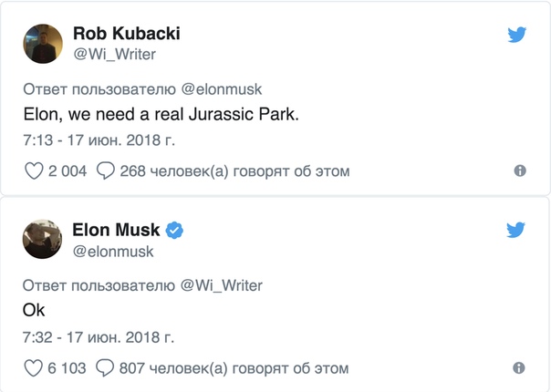This screenshot has width=551, height=392.
Task: Click the Twitter bird icon on Elon Musk's tweet
Action: point(515,230)
